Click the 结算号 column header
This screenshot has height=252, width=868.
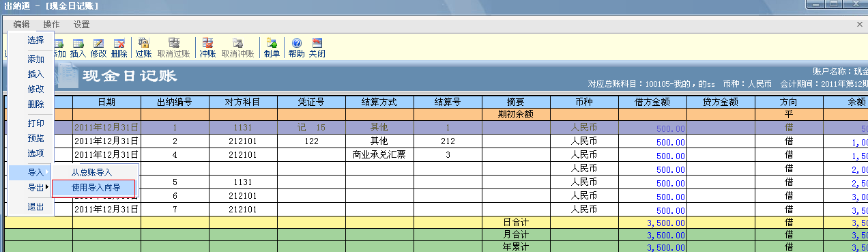click(448, 102)
